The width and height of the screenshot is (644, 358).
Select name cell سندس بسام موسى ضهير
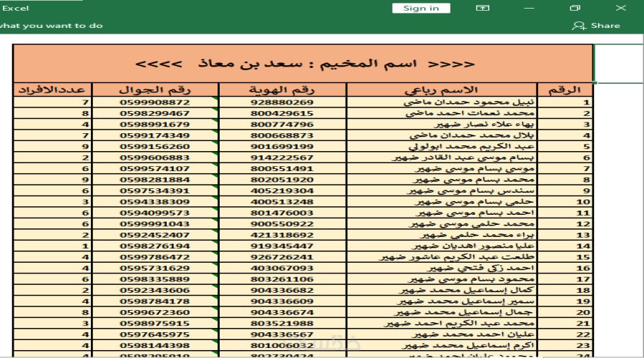click(x=441, y=190)
